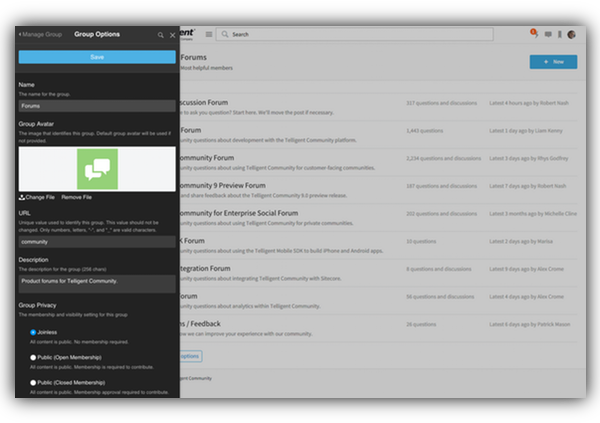Click 'Latest 2 days ago by Marisa'
600x423 pixels.
tap(521, 242)
